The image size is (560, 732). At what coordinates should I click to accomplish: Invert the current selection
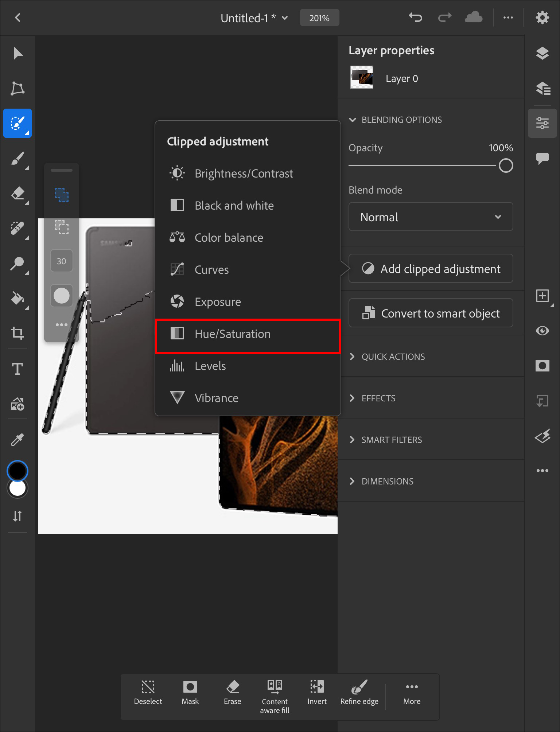317,693
